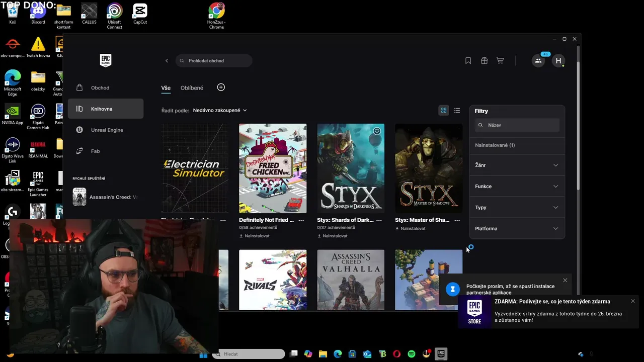
Task: Click Nainstalovat under Styx: Shards of Darkness
Action: [x=332, y=236]
